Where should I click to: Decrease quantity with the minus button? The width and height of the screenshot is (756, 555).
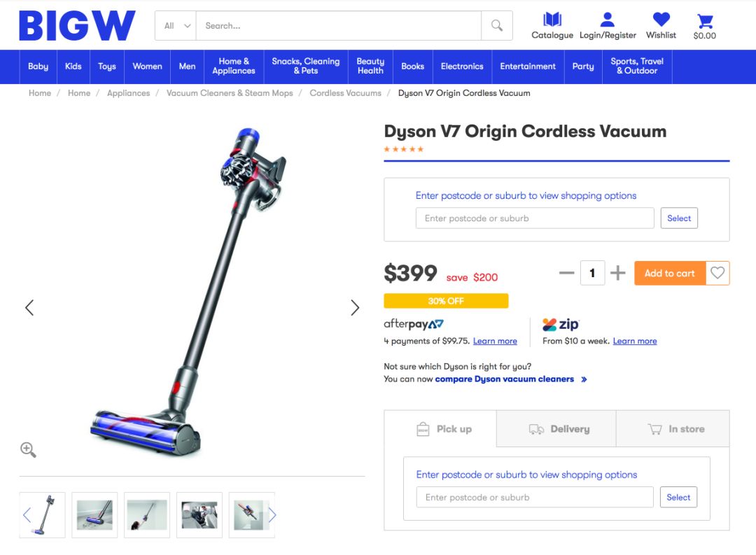click(x=566, y=273)
